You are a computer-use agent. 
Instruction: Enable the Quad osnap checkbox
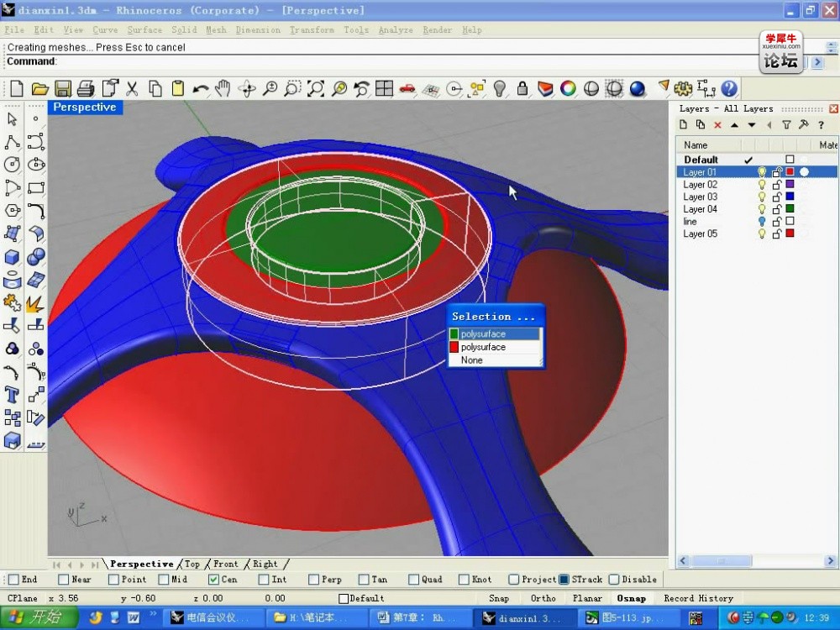pyautogui.click(x=413, y=579)
